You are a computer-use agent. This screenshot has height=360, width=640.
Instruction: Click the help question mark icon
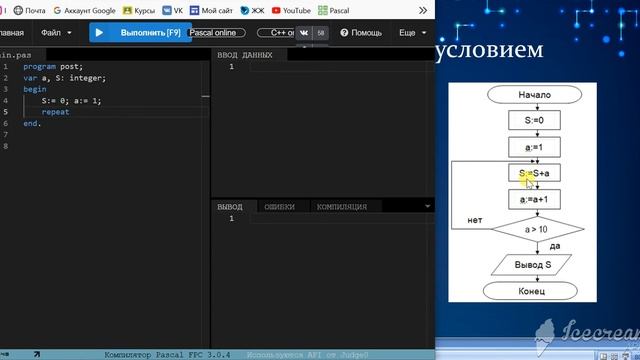[344, 33]
